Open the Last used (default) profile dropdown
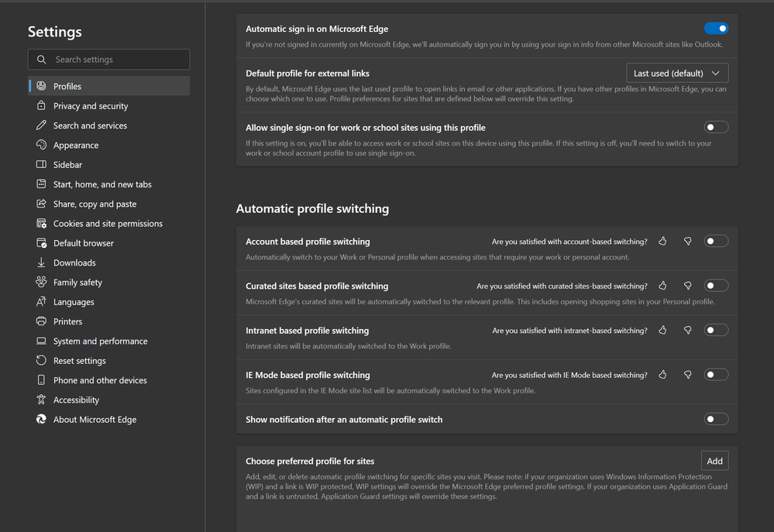Screen dimensions: 774x532 676,73
